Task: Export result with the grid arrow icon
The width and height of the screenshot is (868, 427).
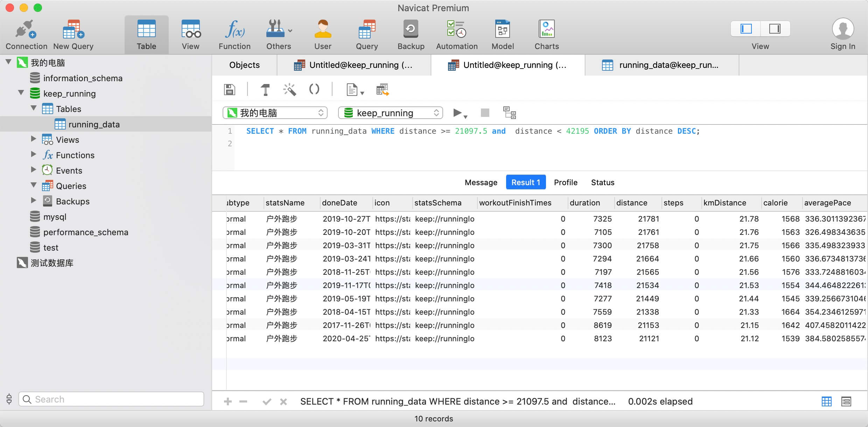Action: (383, 90)
